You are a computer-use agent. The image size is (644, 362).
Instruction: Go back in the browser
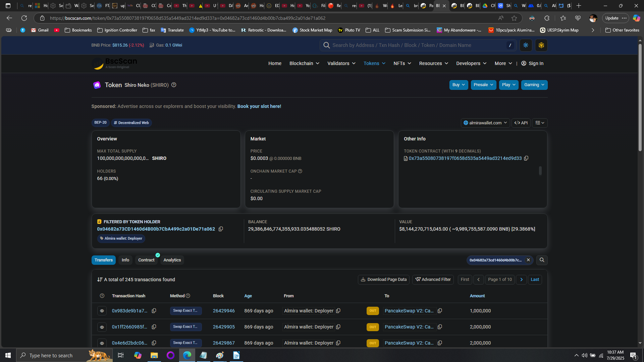coord(9,18)
